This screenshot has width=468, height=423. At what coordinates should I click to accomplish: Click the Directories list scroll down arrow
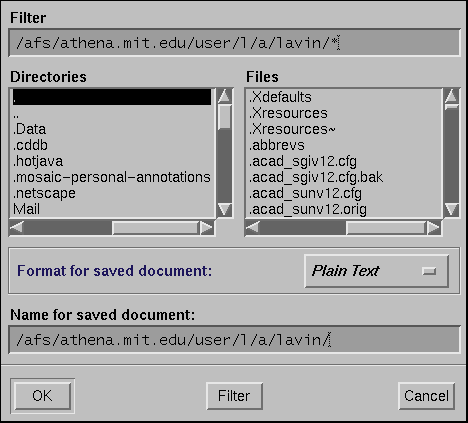pyautogui.click(x=224, y=210)
